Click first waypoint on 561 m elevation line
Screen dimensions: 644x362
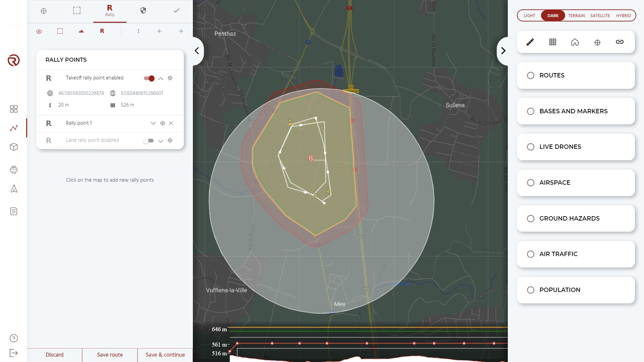[x=237, y=343]
